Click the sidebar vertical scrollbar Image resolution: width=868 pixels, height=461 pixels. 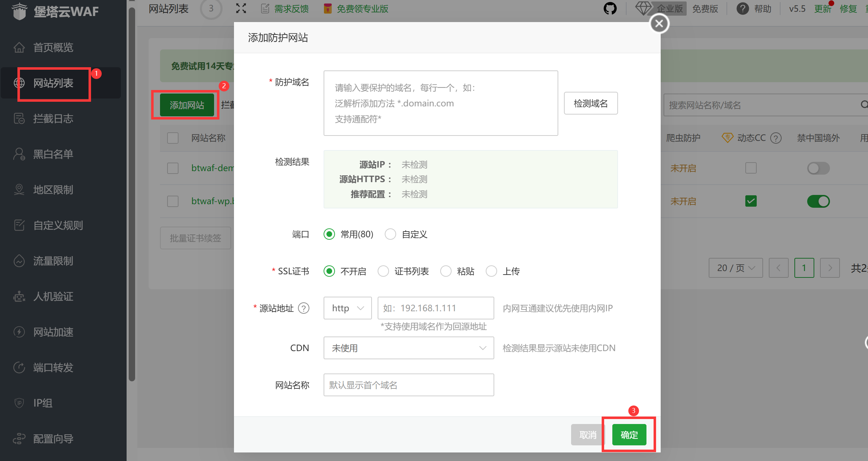(132, 194)
